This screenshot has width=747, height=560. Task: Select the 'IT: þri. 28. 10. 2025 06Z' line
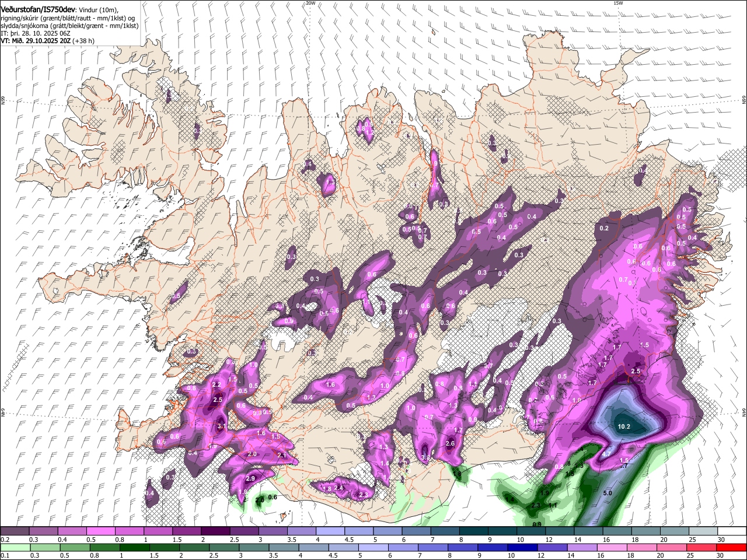pos(36,33)
